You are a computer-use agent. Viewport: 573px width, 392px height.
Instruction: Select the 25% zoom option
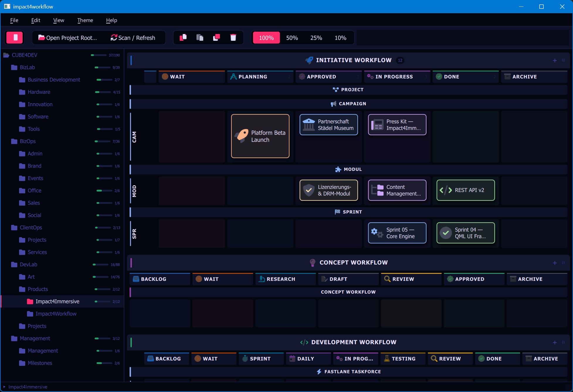tap(316, 38)
